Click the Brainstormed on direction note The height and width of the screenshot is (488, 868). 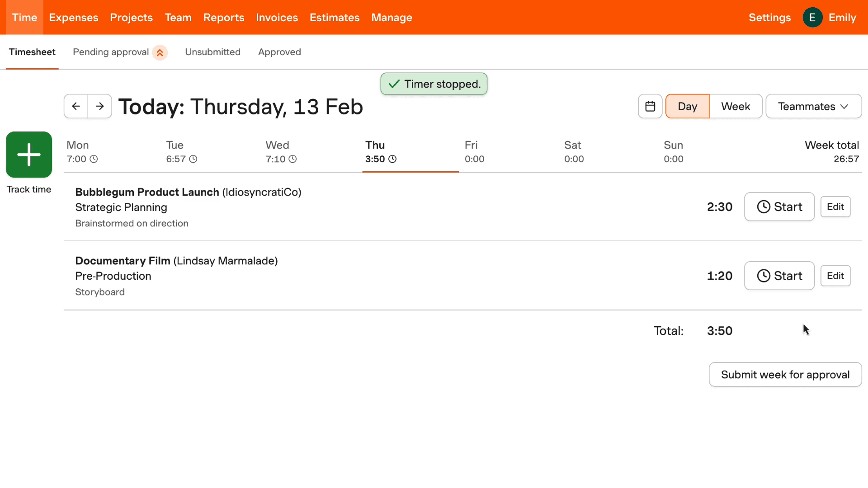click(132, 223)
